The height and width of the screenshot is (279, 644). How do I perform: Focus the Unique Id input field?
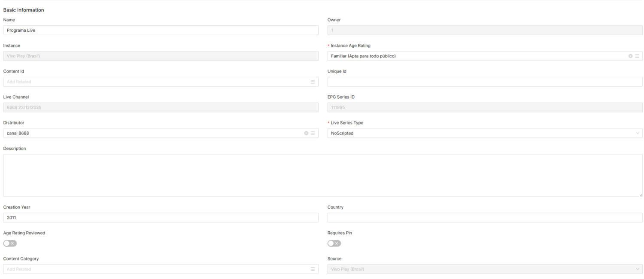(x=485, y=82)
